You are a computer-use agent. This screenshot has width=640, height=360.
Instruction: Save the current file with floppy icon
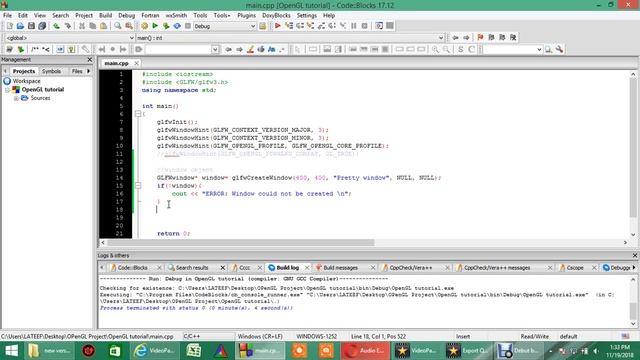point(31,26)
